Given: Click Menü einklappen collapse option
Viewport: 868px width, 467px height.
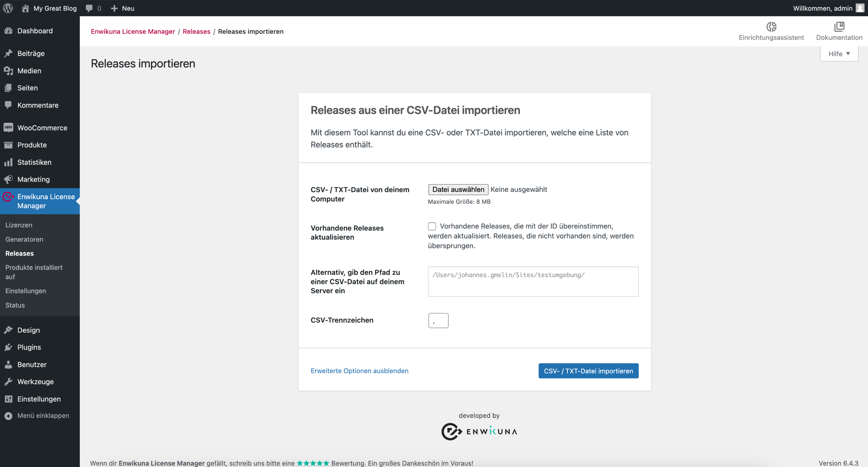Looking at the screenshot, I should click(43, 415).
